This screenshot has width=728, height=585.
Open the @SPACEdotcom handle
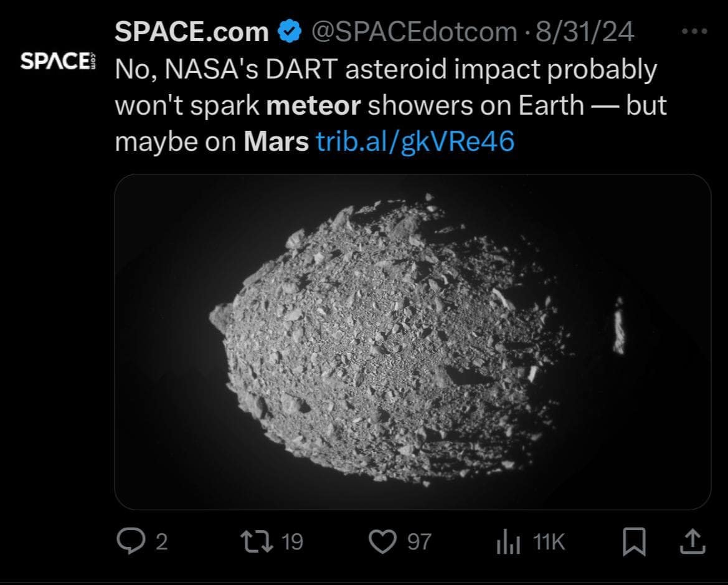(414, 32)
